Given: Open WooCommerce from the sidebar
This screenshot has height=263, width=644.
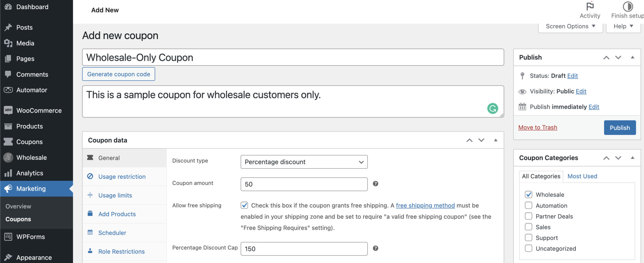Looking at the screenshot, I should pyautogui.click(x=39, y=110).
